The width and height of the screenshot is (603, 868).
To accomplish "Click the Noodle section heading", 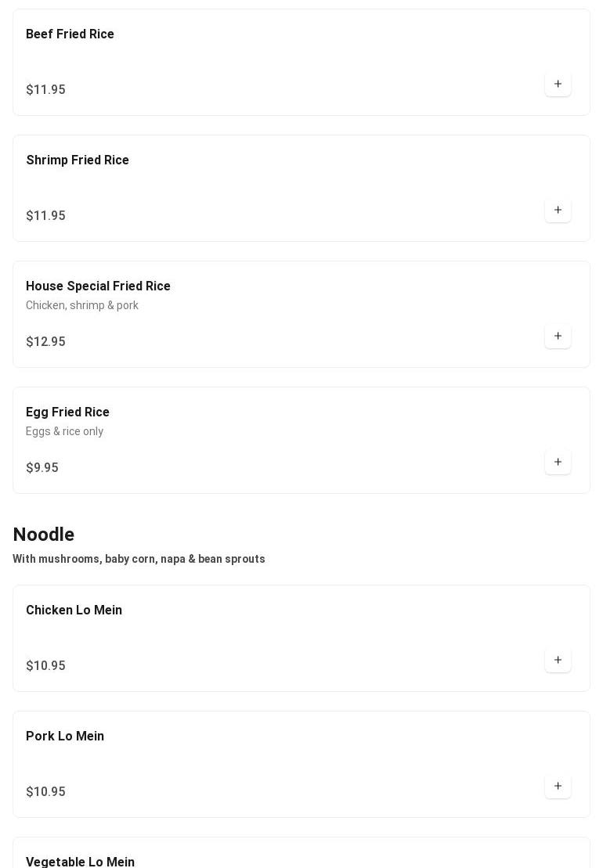I will 44,535.
